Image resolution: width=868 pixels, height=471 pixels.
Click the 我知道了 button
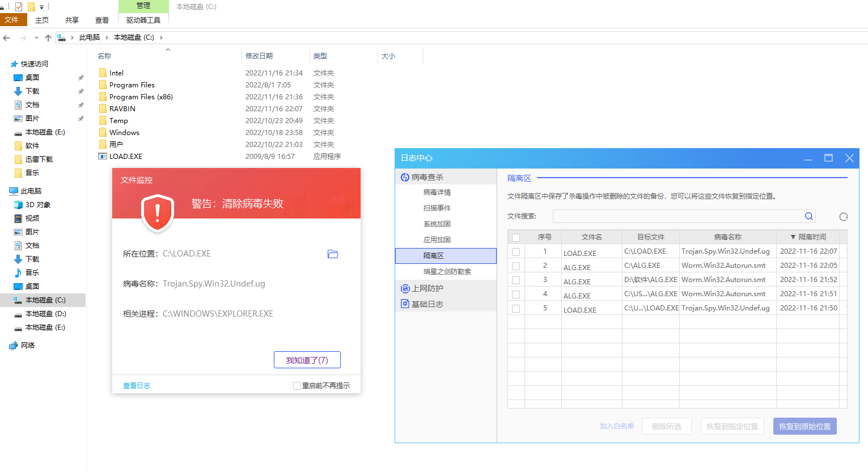(307, 360)
